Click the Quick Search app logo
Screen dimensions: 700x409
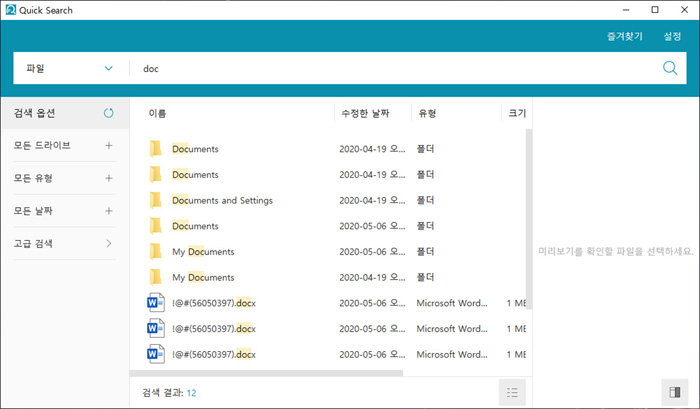point(9,10)
